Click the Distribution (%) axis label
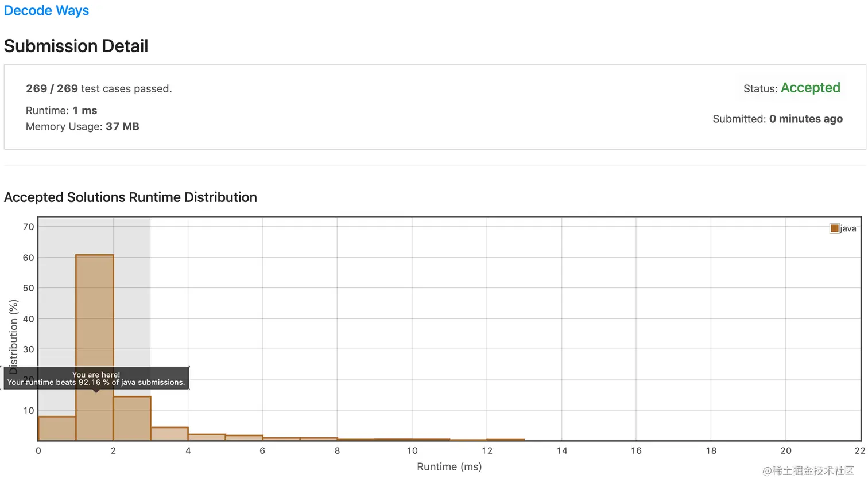Screen dimensions: 868x490 pos(14,336)
